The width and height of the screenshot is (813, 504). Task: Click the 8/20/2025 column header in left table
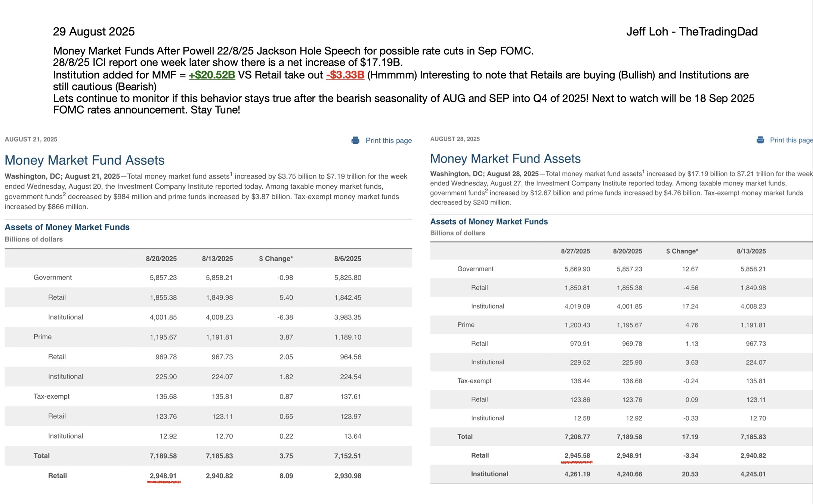(x=161, y=259)
